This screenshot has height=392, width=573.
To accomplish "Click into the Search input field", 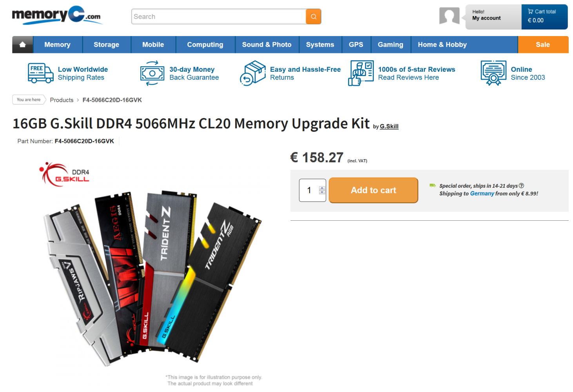I will pyautogui.click(x=219, y=16).
